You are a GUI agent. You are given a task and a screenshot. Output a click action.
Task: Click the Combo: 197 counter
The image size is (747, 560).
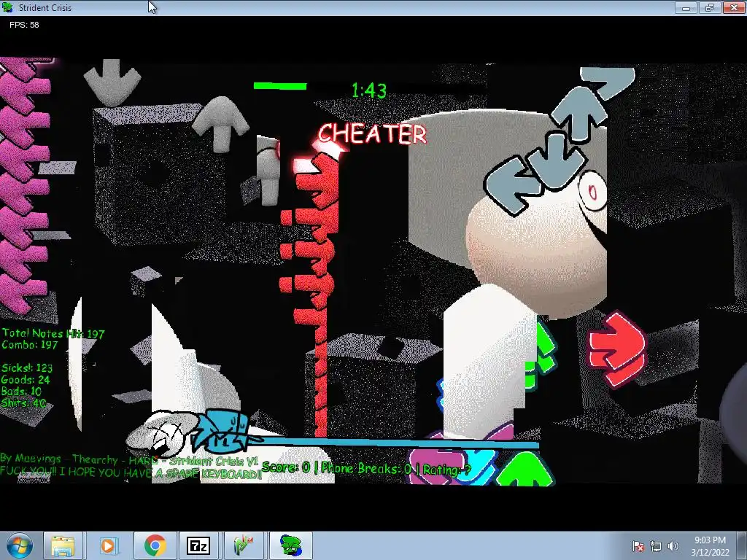pyautogui.click(x=29, y=345)
